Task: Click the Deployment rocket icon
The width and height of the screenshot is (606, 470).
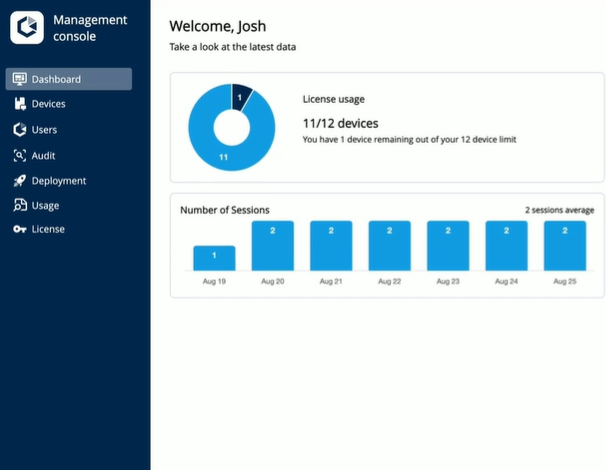Action: pyautogui.click(x=19, y=181)
